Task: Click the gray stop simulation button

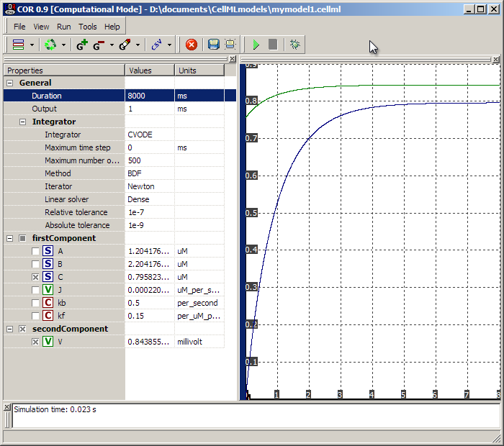Action: click(x=273, y=45)
